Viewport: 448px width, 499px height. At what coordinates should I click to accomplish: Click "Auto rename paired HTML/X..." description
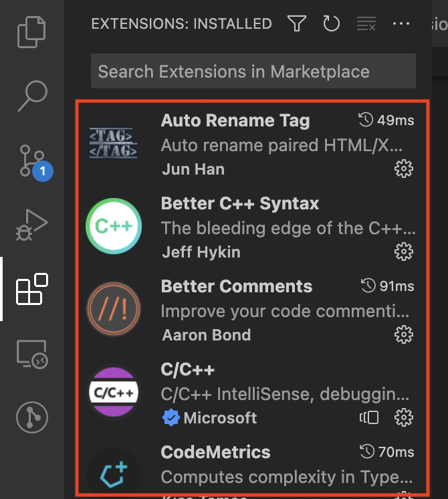point(282,145)
